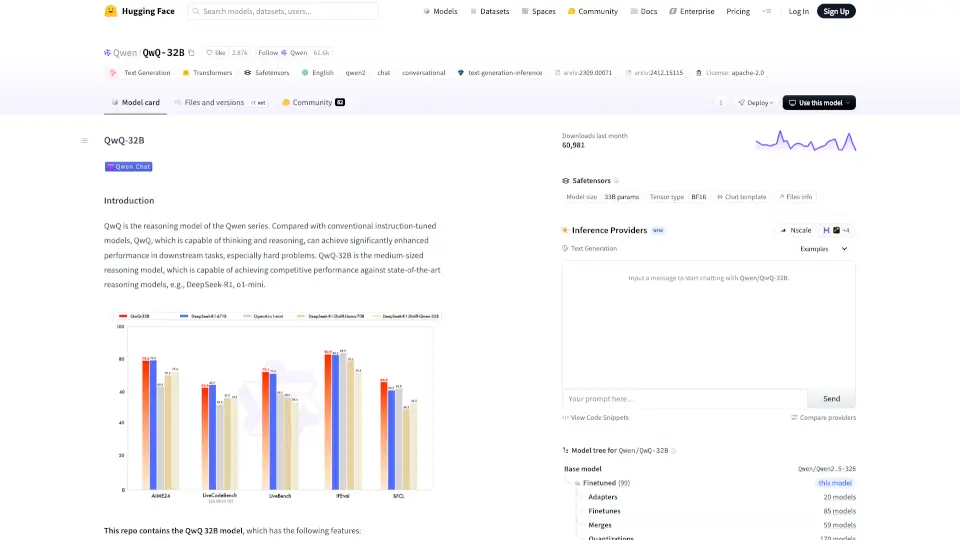Copy the QwQ-32B model name
Image resolution: width=960 pixels, height=540 pixels.
coord(192,52)
